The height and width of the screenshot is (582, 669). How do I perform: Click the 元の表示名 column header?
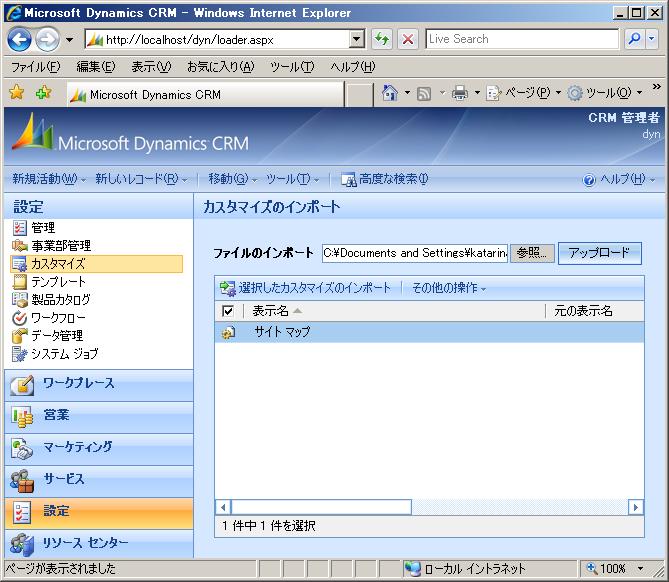coord(583,311)
